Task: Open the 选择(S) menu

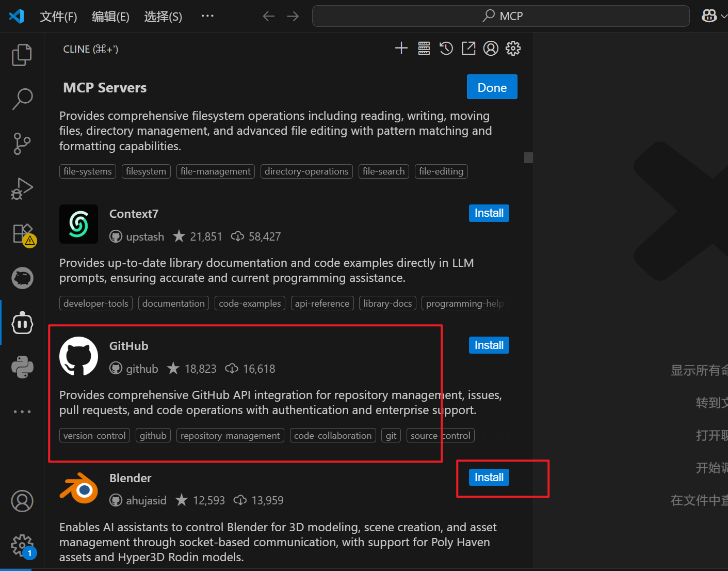Action: click(163, 17)
